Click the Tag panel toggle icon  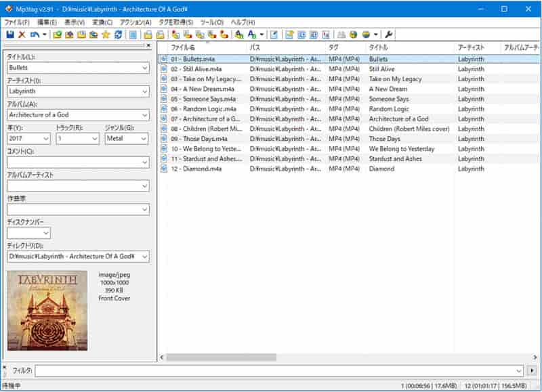click(x=132, y=34)
